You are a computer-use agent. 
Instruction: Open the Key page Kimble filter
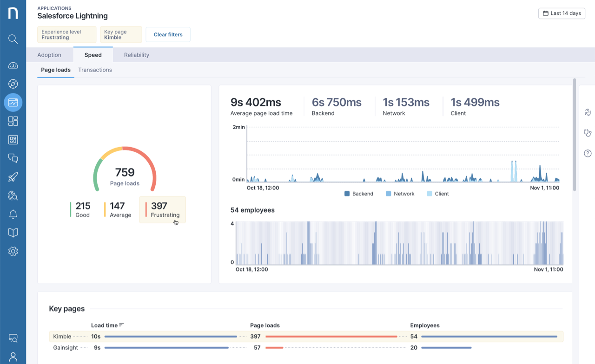click(x=121, y=34)
